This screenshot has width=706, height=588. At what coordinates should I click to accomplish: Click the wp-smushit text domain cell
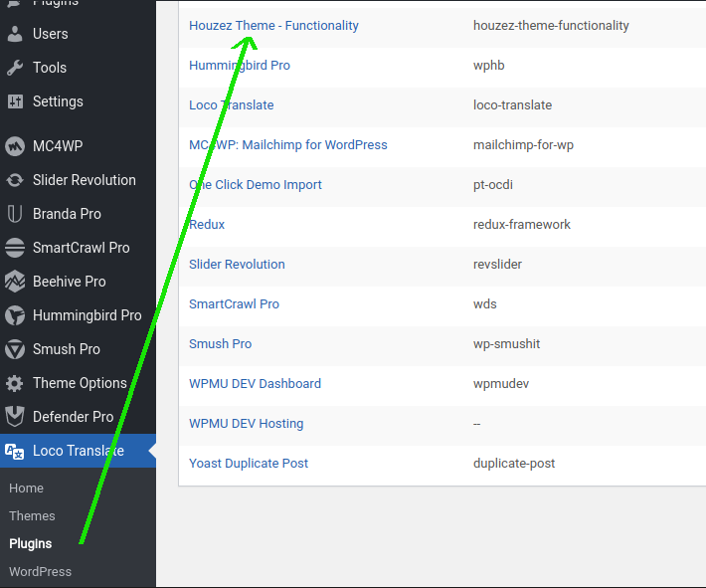click(506, 344)
